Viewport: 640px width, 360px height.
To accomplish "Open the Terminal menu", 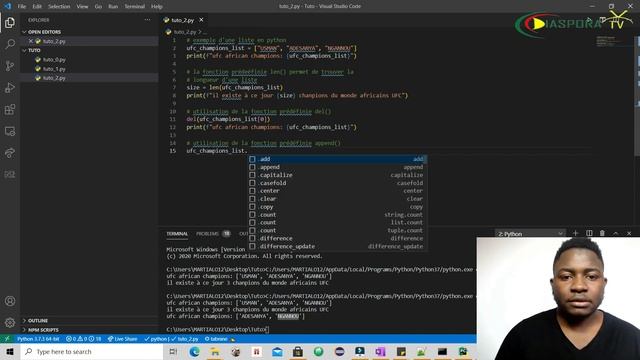I will (x=134, y=6).
